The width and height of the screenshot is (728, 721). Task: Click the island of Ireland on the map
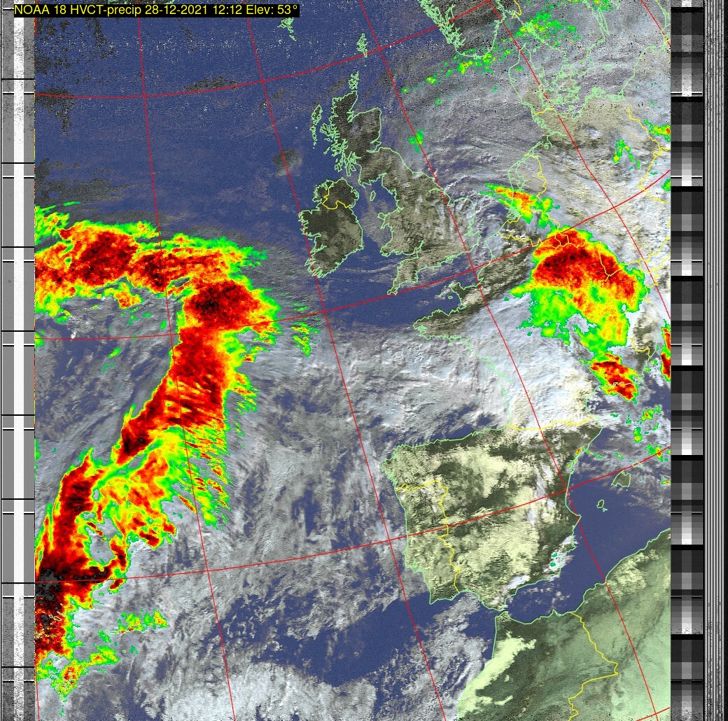(335, 223)
